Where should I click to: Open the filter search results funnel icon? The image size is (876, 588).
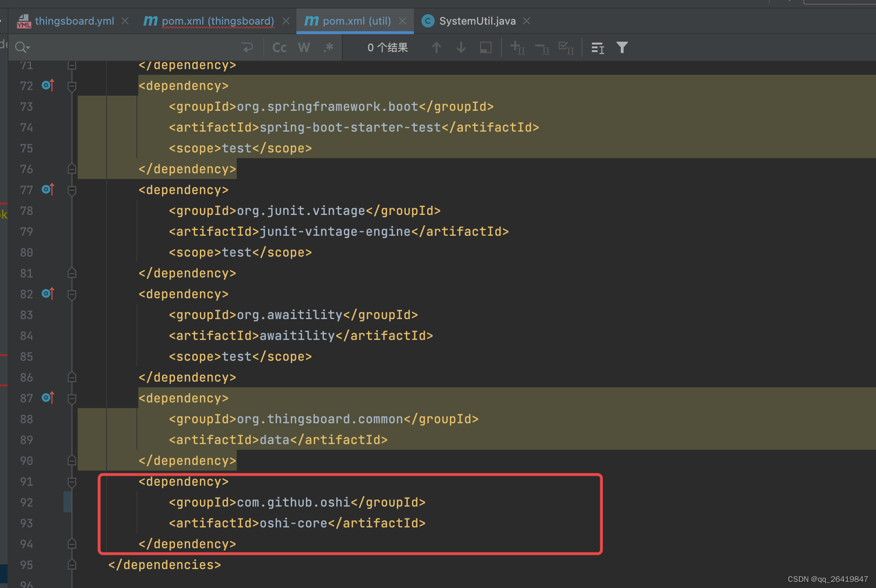(x=622, y=47)
